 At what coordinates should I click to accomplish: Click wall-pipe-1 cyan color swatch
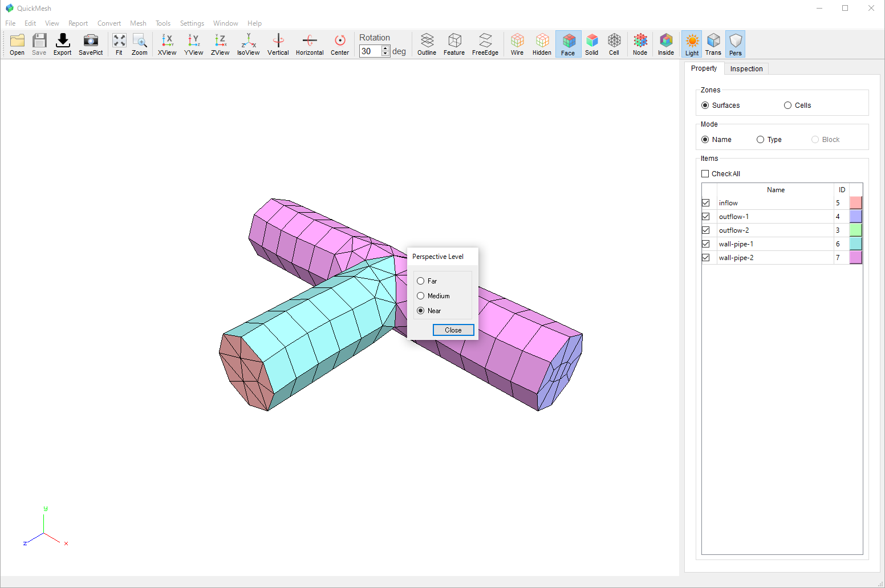[x=856, y=244]
